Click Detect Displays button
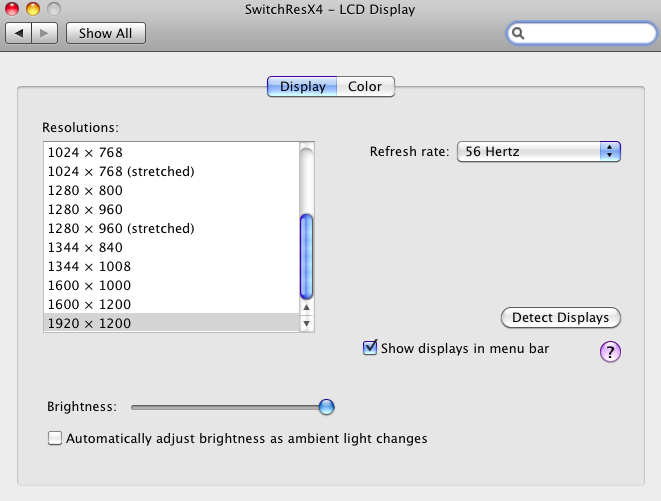Screen dimensions: 661x501 pos(560,317)
